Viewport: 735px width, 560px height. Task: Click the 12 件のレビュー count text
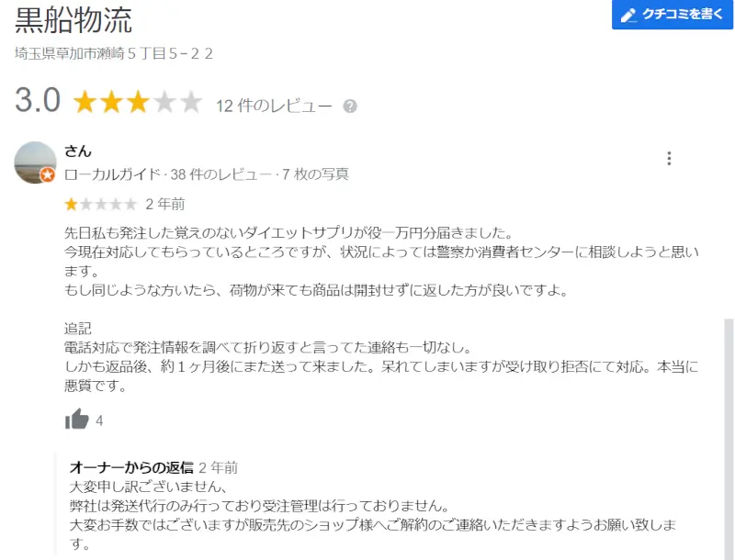[x=274, y=106]
